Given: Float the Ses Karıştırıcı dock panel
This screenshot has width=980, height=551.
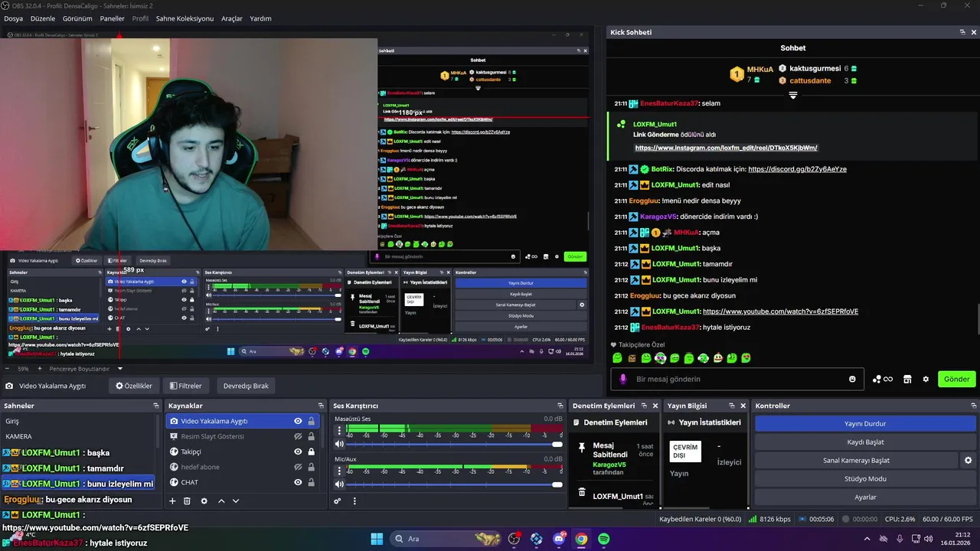Looking at the screenshot, I should (x=559, y=406).
